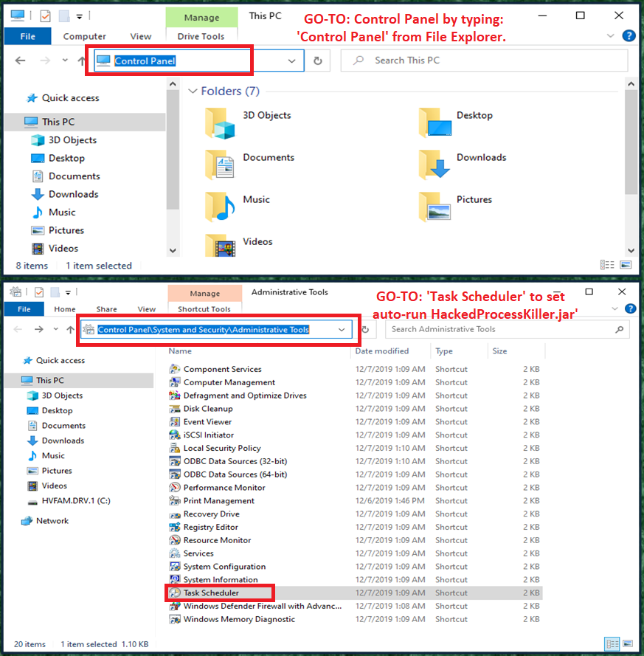Collapse the Folders (7) group
This screenshot has width=644, height=656.
[x=193, y=91]
